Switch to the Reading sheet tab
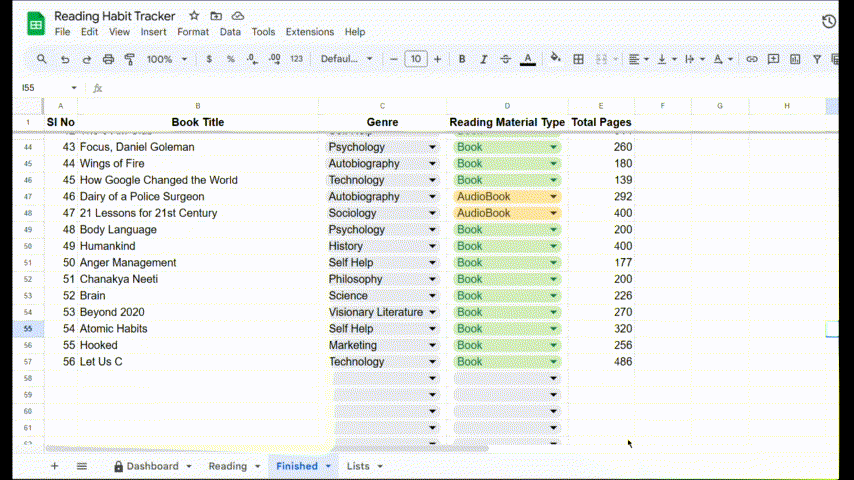 (228, 466)
